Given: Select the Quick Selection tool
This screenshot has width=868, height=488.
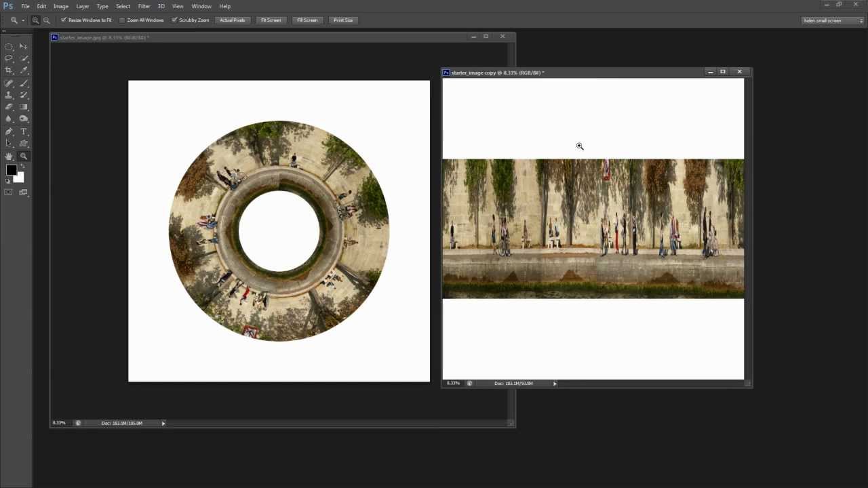Looking at the screenshot, I should pos(24,58).
